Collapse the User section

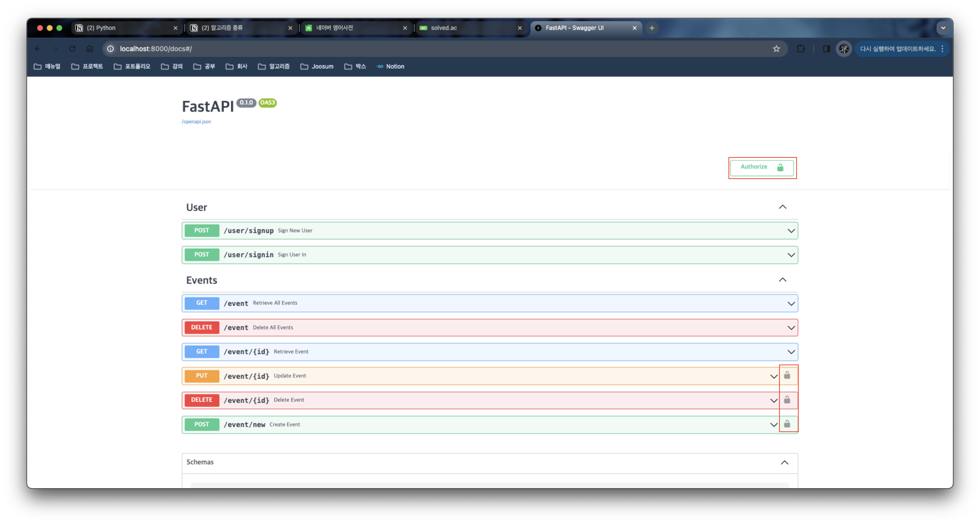(782, 207)
